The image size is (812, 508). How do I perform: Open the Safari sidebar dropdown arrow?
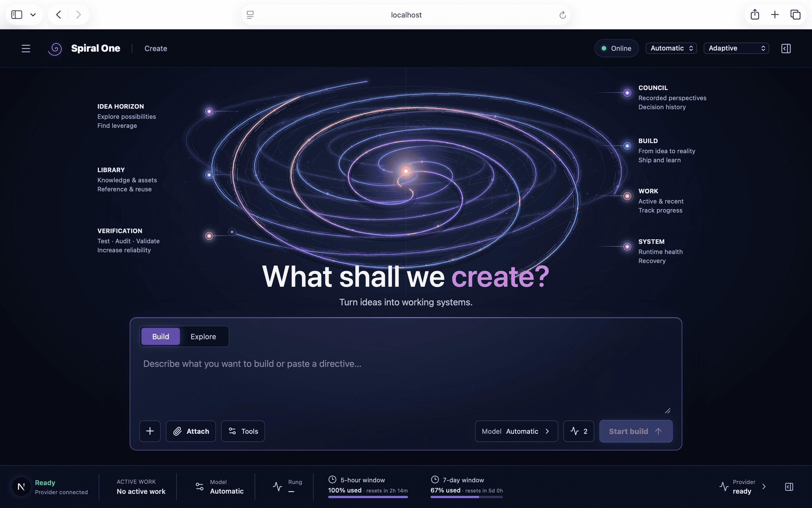(x=33, y=14)
